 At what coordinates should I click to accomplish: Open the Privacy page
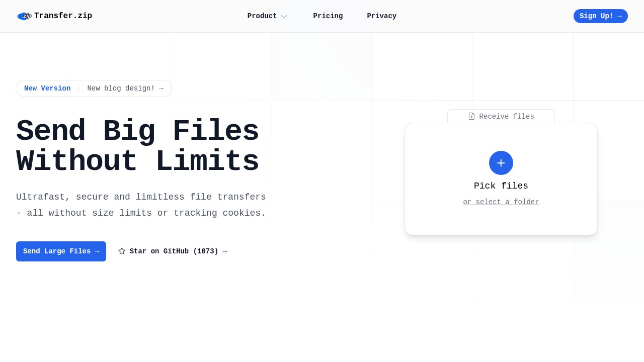click(382, 16)
